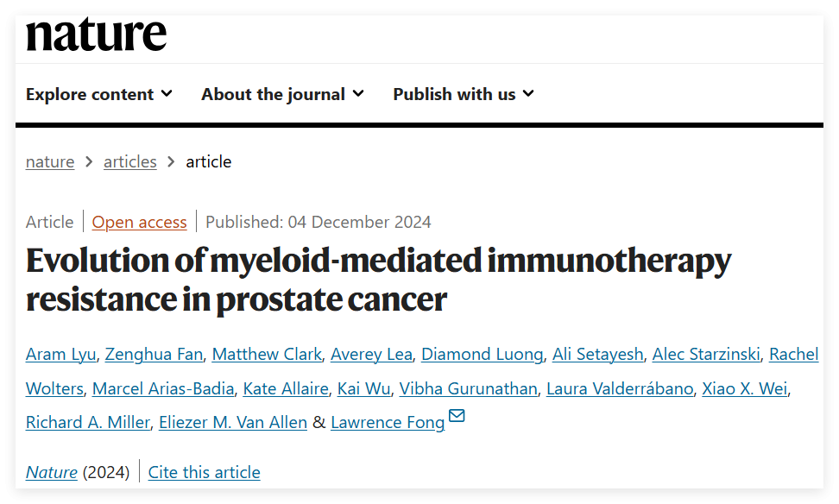Go to nature breadcrumb link

(x=50, y=161)
